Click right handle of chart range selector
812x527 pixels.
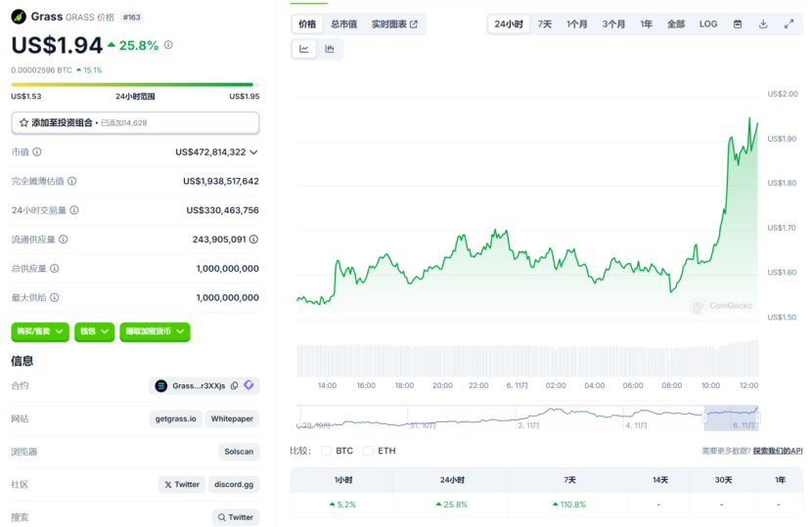click(x=758, y=417)
